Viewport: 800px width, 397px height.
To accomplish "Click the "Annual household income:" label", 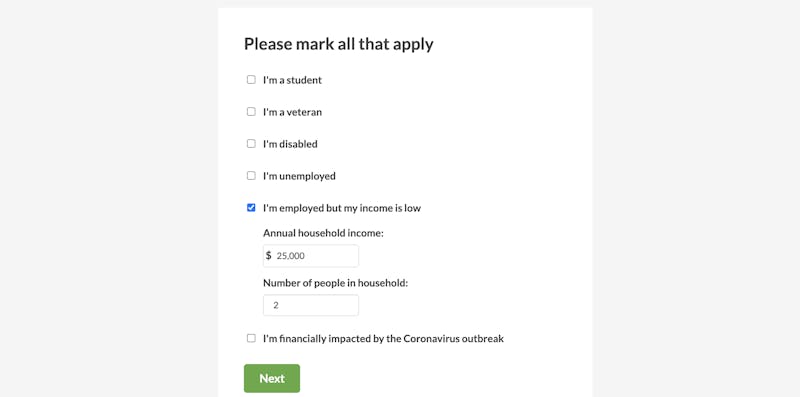I will tap(323, 233).
